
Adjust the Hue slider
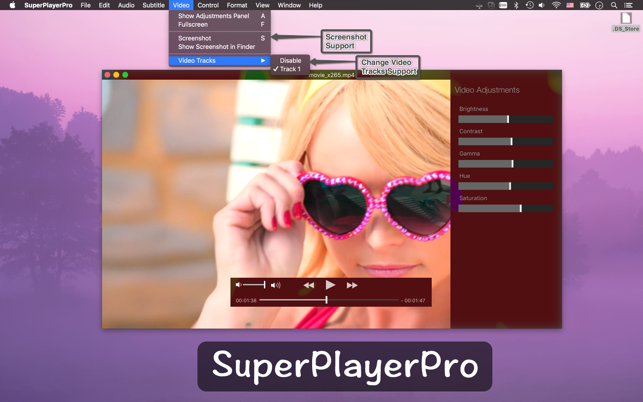click(x=506, y=186)
